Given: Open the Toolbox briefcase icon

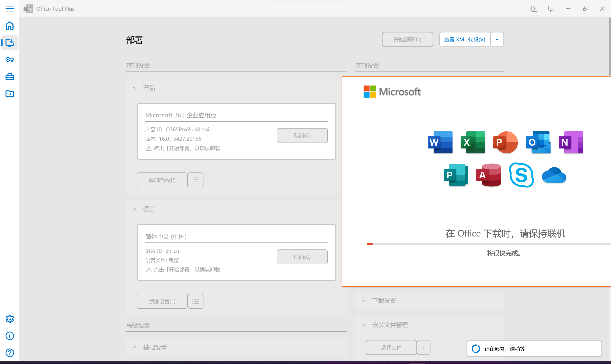Looking at the screenshot, I should pyautogui.click(x=10, y=77).
